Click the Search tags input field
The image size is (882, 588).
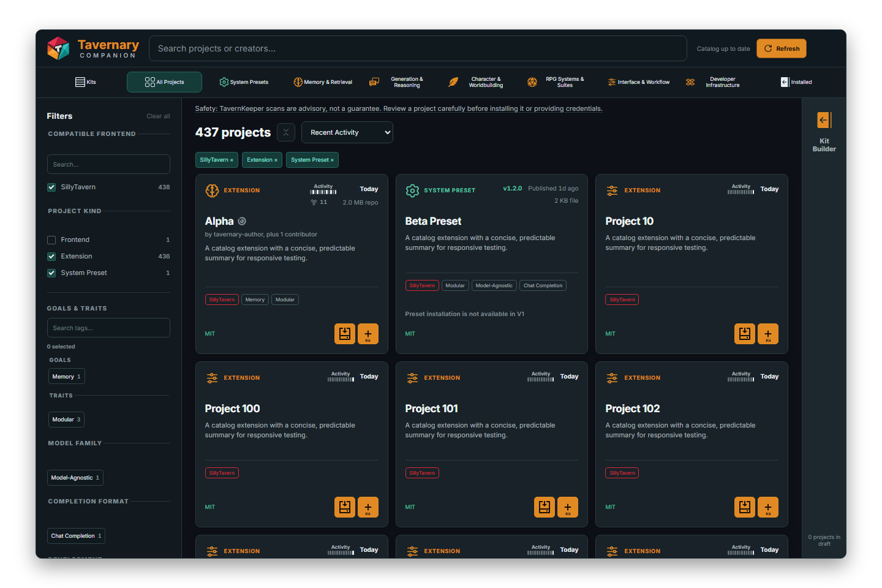pyautogui.click(x=108, y=328)
